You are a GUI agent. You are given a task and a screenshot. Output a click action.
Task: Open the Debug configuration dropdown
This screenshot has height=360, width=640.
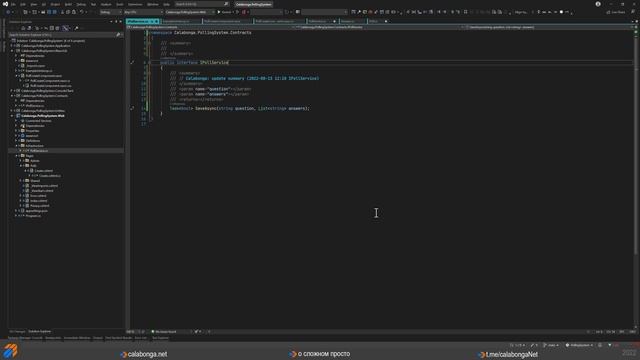click(111, 12)
